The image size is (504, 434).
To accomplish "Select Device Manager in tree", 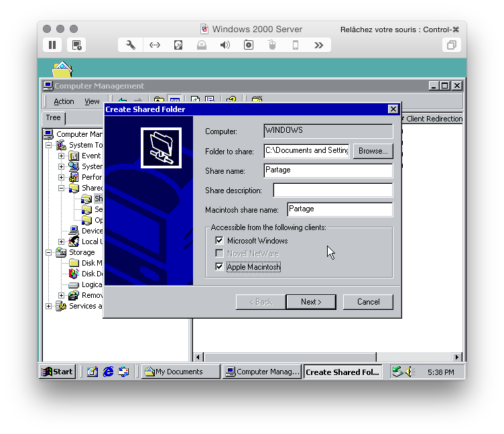I will [92, 231].
